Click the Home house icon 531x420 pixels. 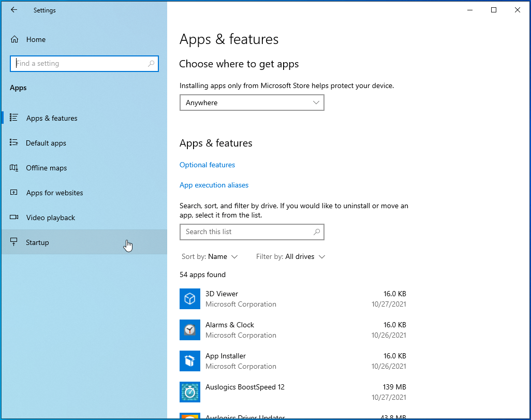14,39
